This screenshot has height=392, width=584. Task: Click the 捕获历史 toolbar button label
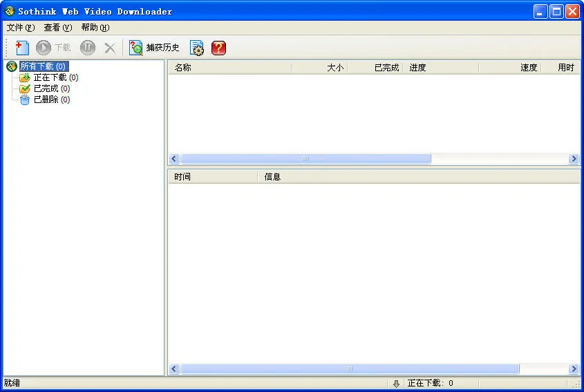coord(163,48)
